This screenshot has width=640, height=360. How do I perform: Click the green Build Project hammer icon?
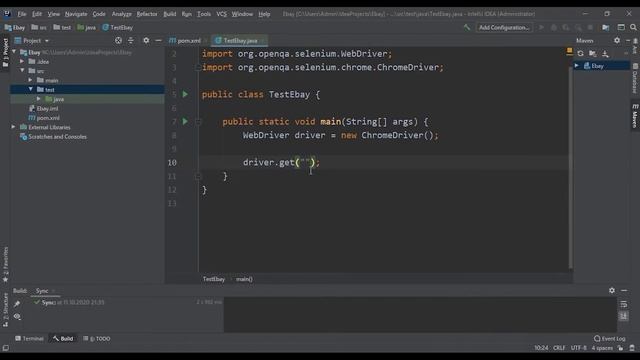point(467,27)
